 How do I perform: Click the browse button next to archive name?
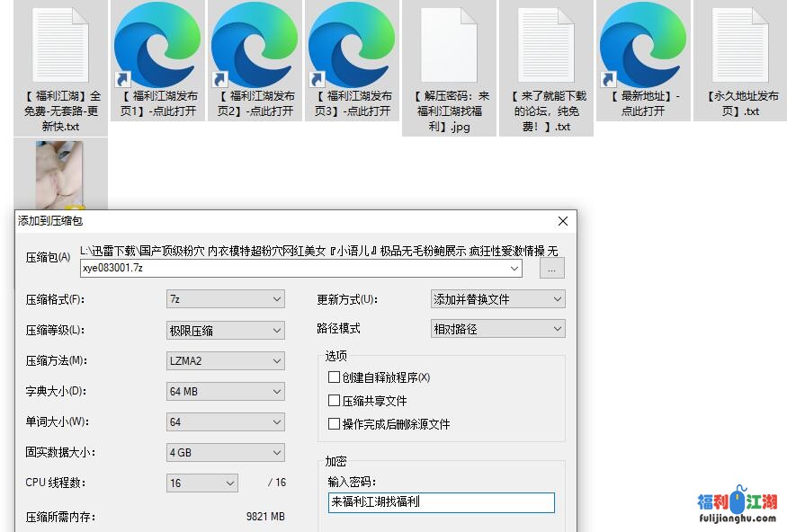click(x=552, y=268)
